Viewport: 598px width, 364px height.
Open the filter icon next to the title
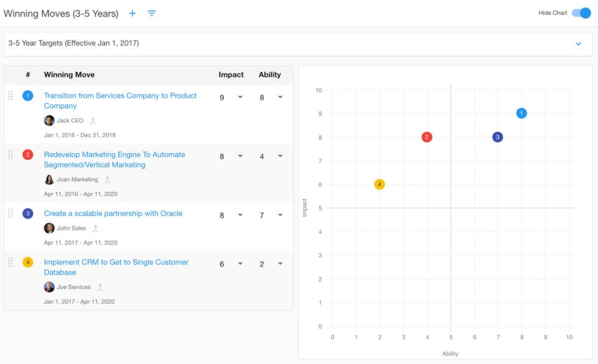[x=151, y=13]
